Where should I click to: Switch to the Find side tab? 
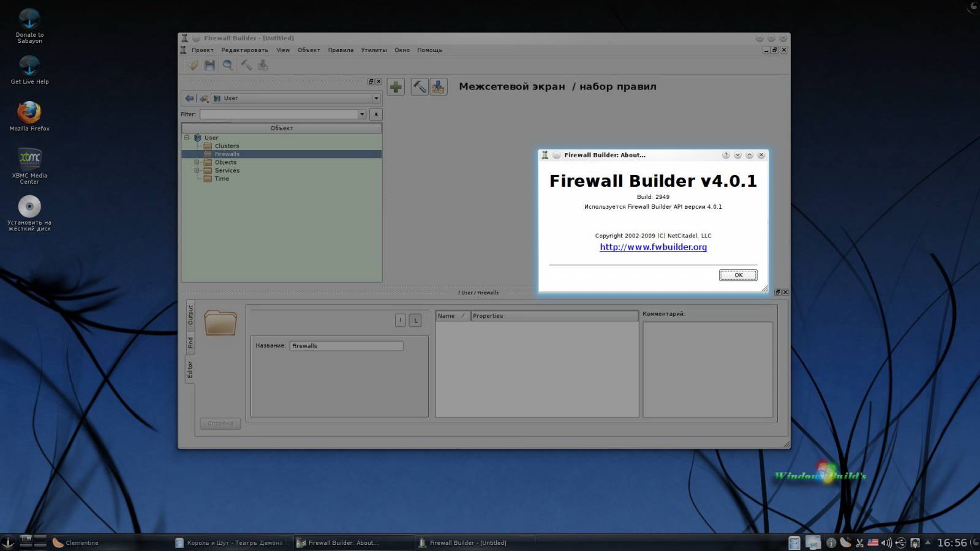pyautogui.click(x=190, y=342)
